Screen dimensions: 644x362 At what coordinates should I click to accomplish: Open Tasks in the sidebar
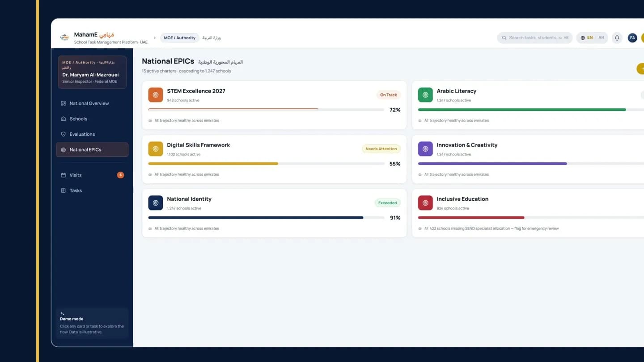click(92, 190)
